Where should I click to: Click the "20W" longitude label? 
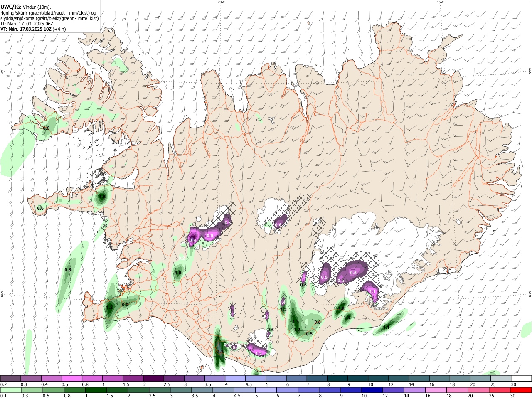[221, 2]
